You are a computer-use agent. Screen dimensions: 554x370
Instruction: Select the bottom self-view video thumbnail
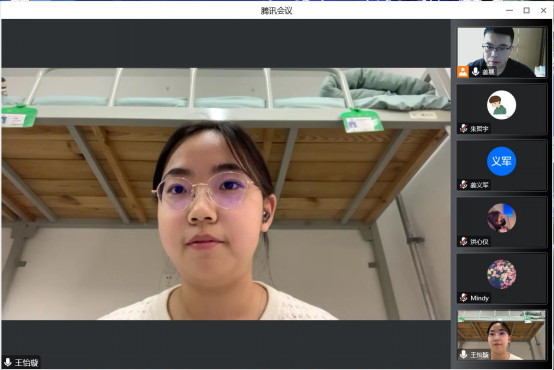point(501,335)
